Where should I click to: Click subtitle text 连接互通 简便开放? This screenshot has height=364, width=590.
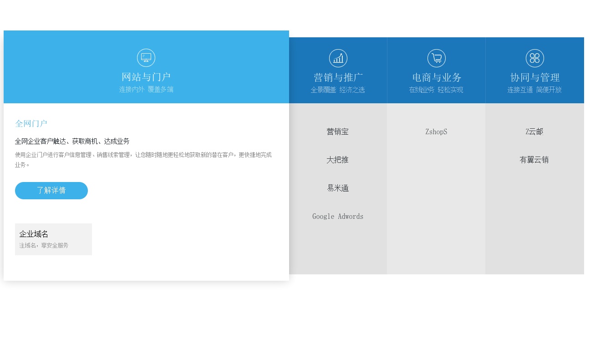534,90
